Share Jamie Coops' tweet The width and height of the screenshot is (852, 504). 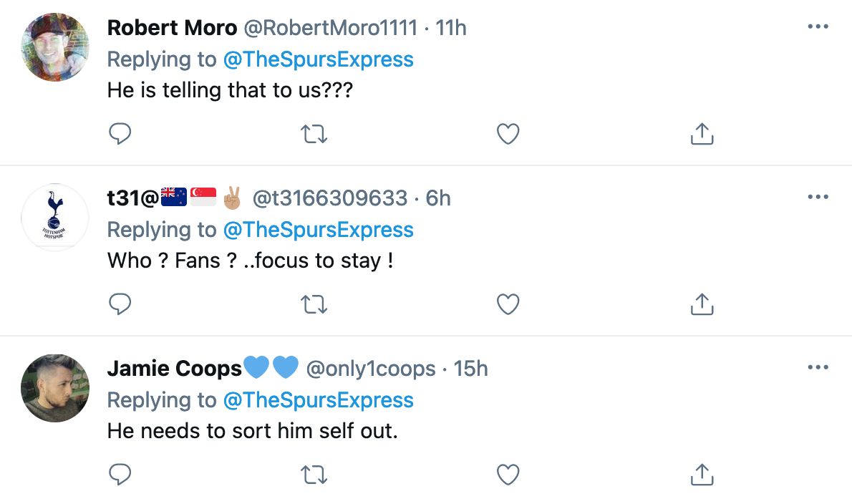tap(702, 474)
